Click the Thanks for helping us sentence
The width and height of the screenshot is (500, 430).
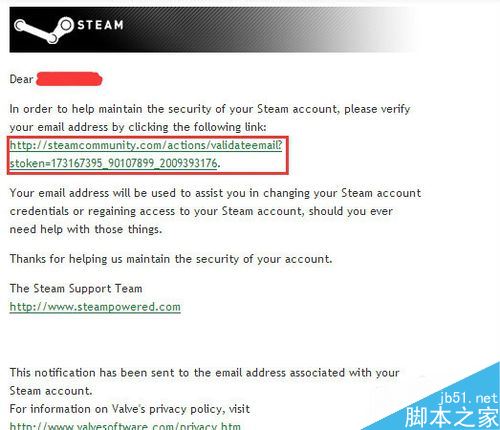(x=171, y=259)
